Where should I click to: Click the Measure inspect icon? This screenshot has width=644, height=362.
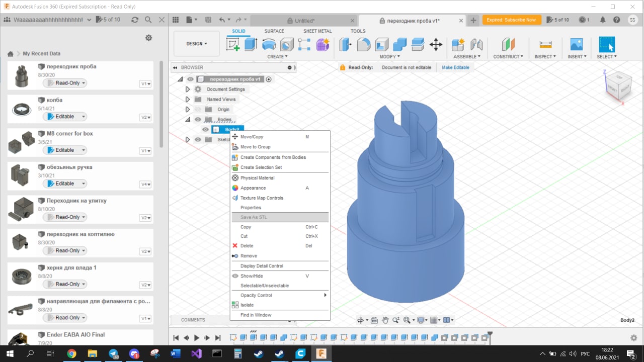(x=545, y=45)
